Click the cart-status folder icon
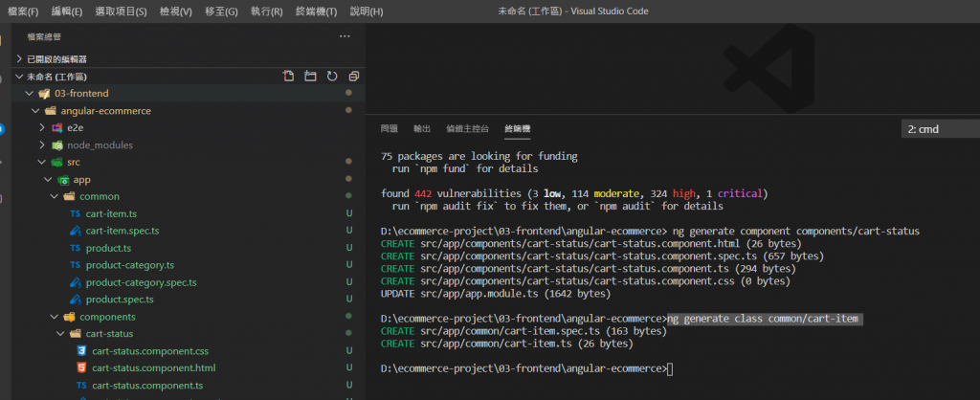This screenshot has height=400, width=980. [75, 334]
